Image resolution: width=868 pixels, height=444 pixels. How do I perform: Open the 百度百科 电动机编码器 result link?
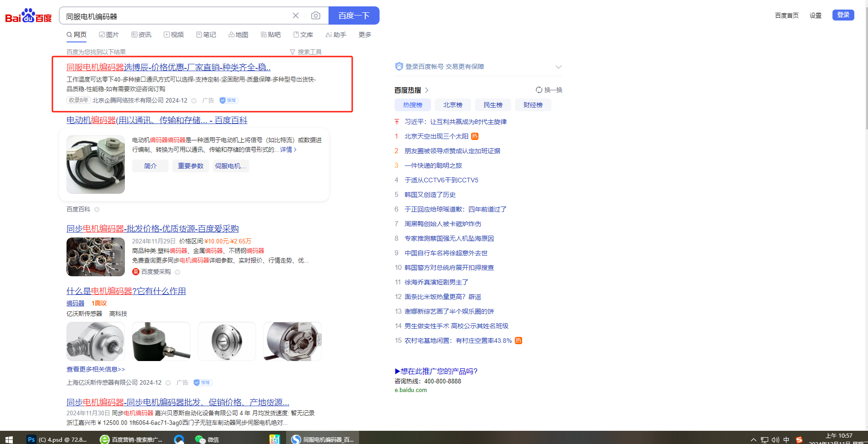[x=157, y=120]
